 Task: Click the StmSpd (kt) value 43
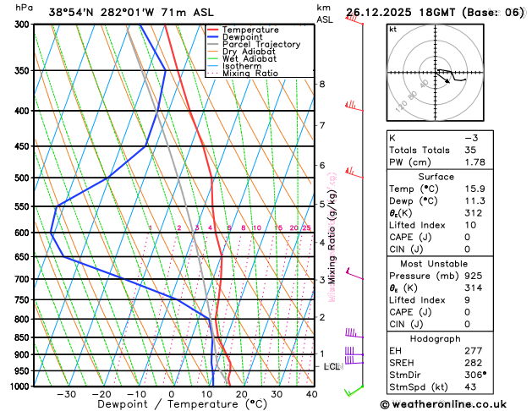[470, 387]
